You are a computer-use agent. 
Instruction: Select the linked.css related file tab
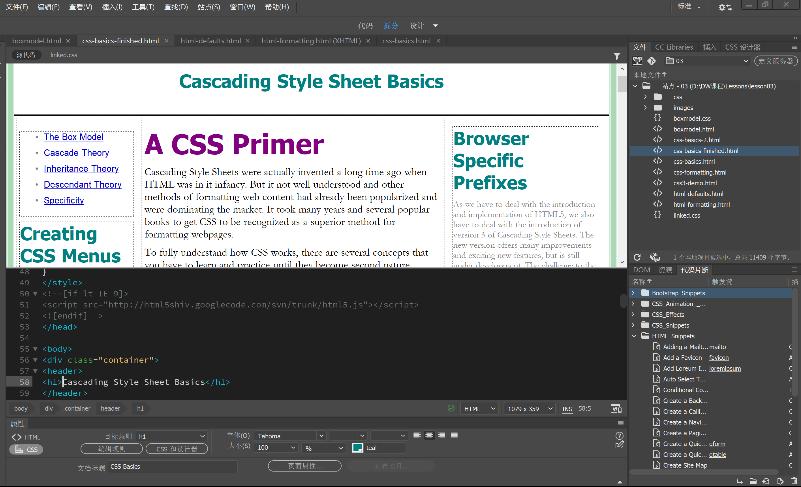64,55
